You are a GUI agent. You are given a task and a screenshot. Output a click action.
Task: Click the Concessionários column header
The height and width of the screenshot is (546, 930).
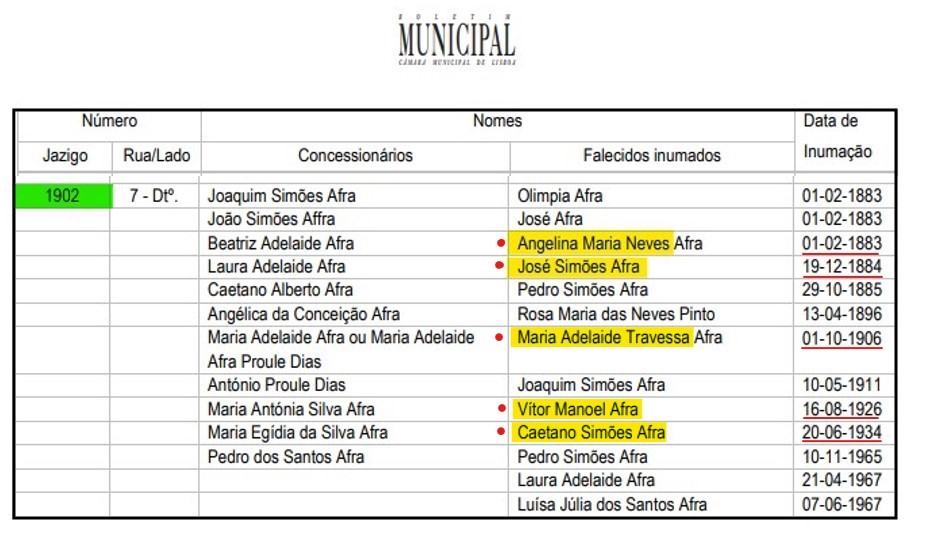(355, 156)
